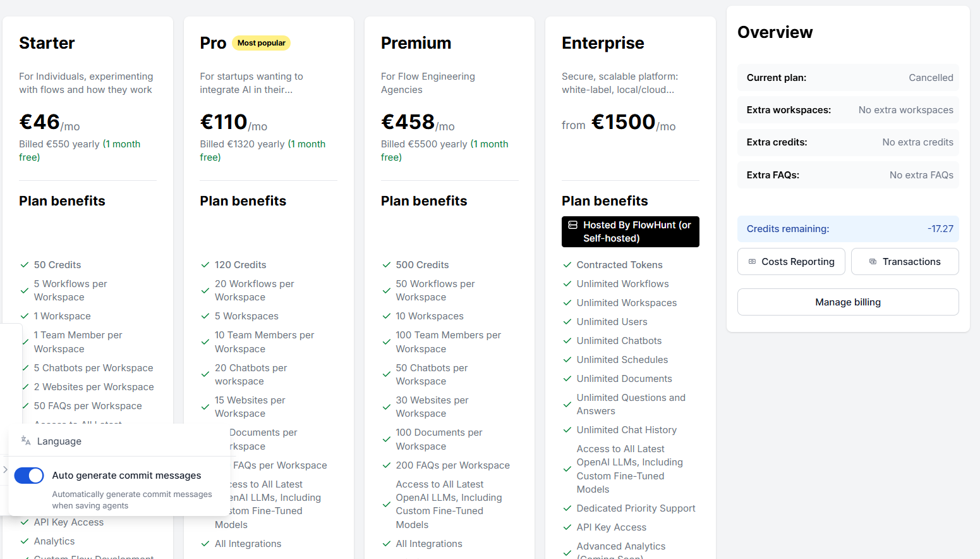This screenshot has width=980, height=559.
Task: Open Transactions history
Action: tap(905, 262)
